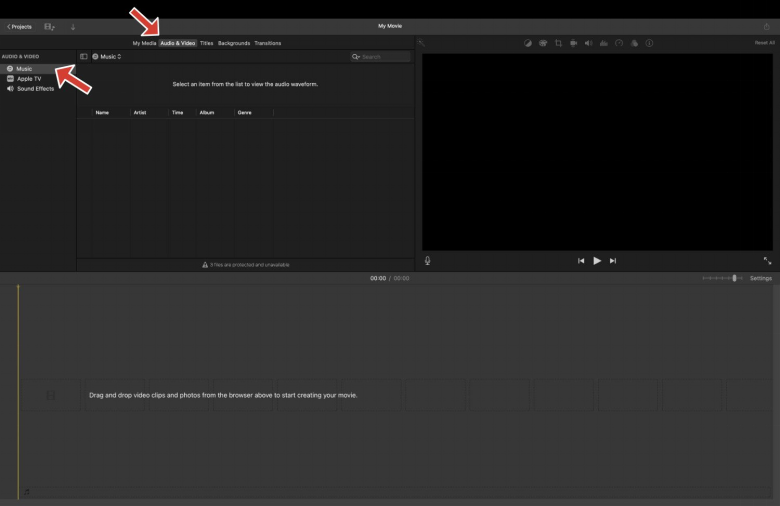Open the clip filter and effects tool
Viewport: 780px width, 506px height.
click(634, 43)
